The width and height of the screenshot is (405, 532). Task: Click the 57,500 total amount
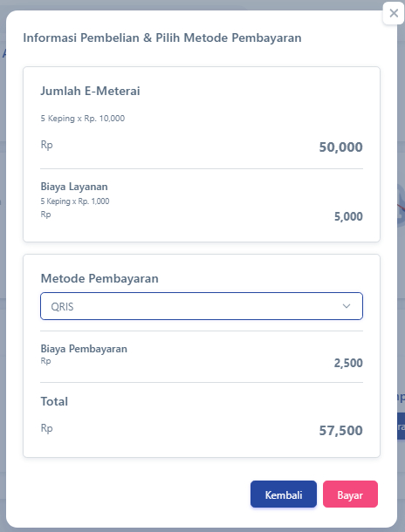point(340,431)
